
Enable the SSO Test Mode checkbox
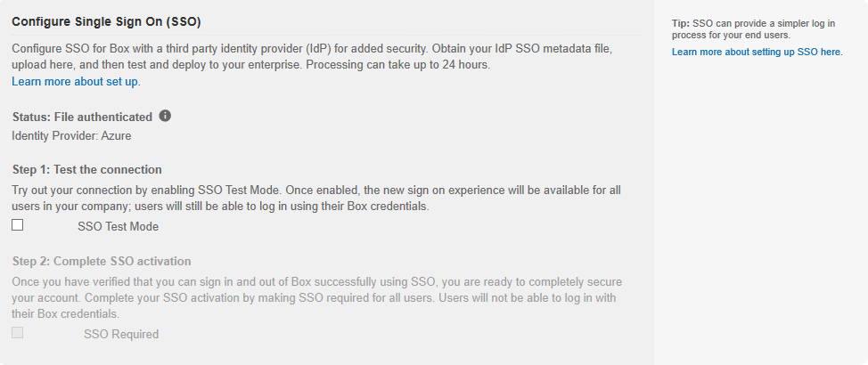(x=18, y=225)
